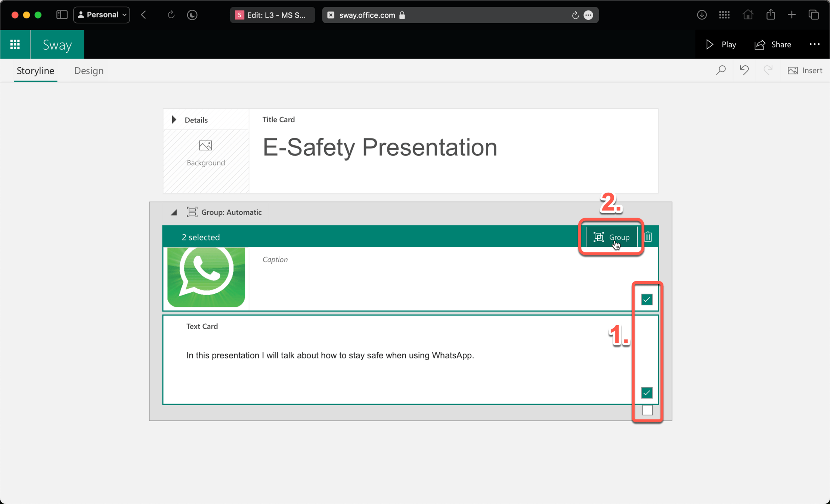Click the search magnifier icon
The image size is (830, 504).
tap(721, 70)
